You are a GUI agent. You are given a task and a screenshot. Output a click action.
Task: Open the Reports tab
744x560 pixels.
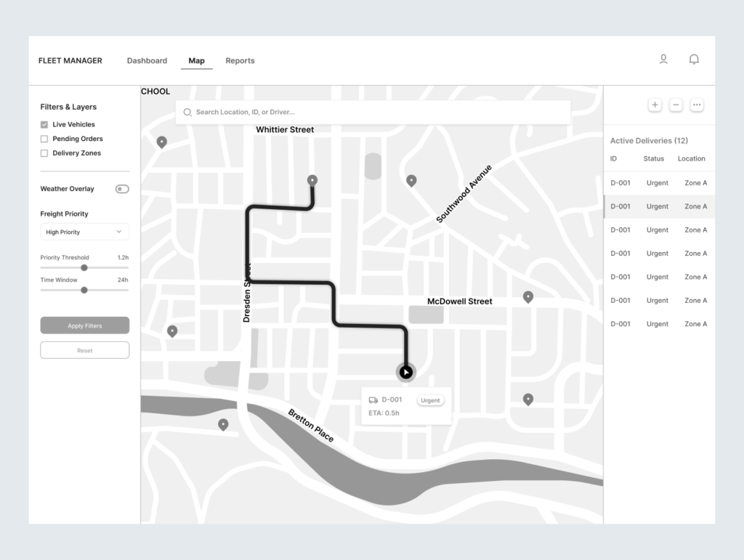tap(240, 61)
